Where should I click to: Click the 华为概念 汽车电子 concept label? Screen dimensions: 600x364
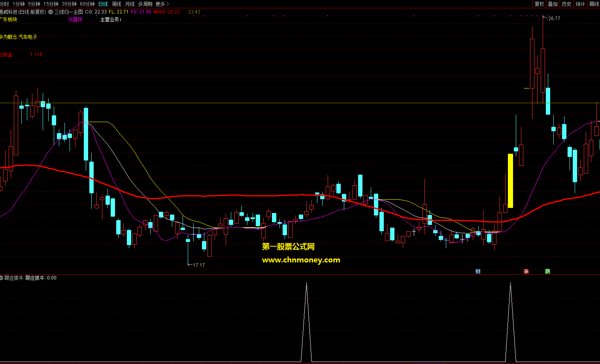[19, 37]
